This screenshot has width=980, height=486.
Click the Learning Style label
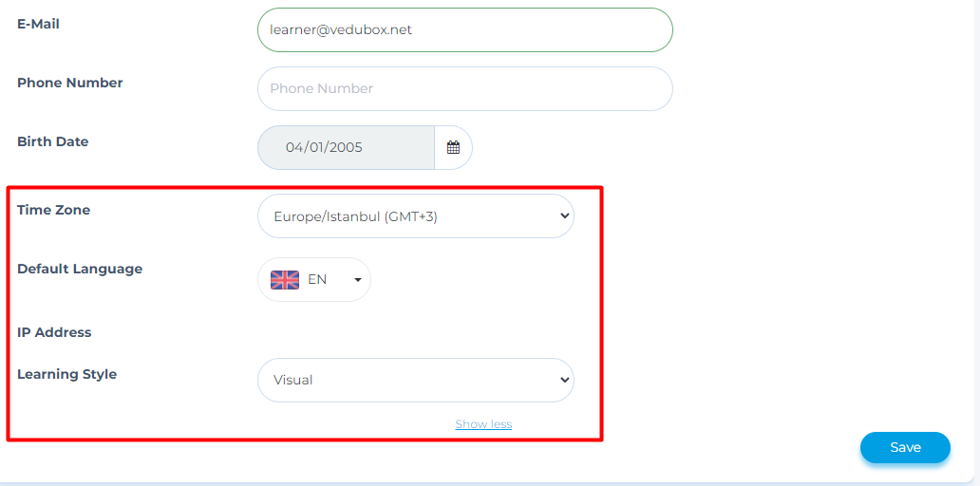66,374
